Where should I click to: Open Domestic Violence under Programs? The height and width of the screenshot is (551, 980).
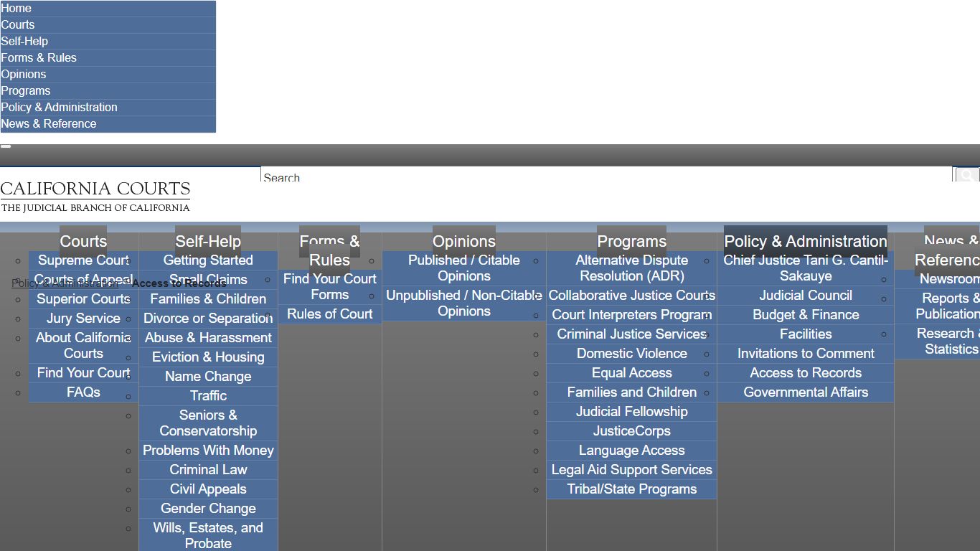[x=632, y=354]
